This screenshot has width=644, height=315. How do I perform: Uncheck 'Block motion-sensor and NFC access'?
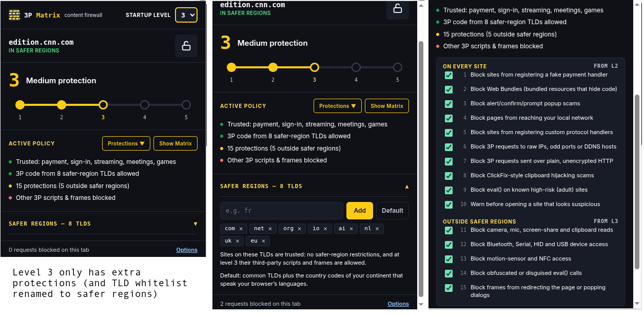tap(448, 259)
